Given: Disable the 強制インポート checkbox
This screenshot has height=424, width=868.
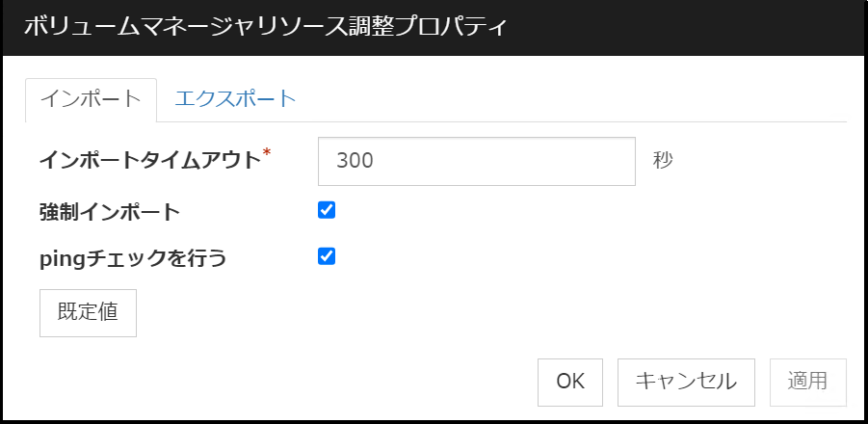Looking at the screenshot, I should click(x=327, y=210).
